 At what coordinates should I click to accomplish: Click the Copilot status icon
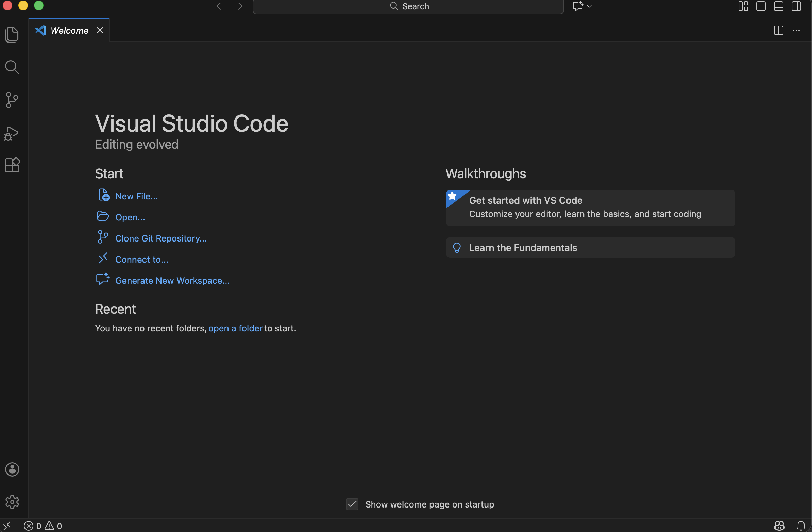pos(779,526)
